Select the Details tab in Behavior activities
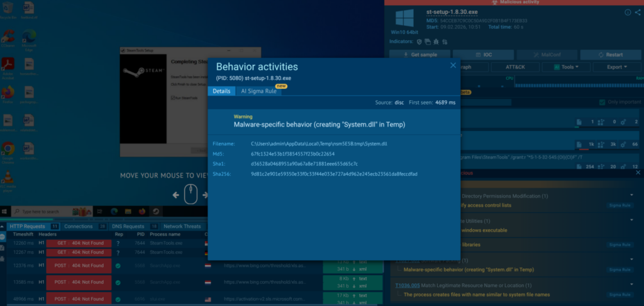This screenshot has height=306, width=644. (x=221, y=91)
